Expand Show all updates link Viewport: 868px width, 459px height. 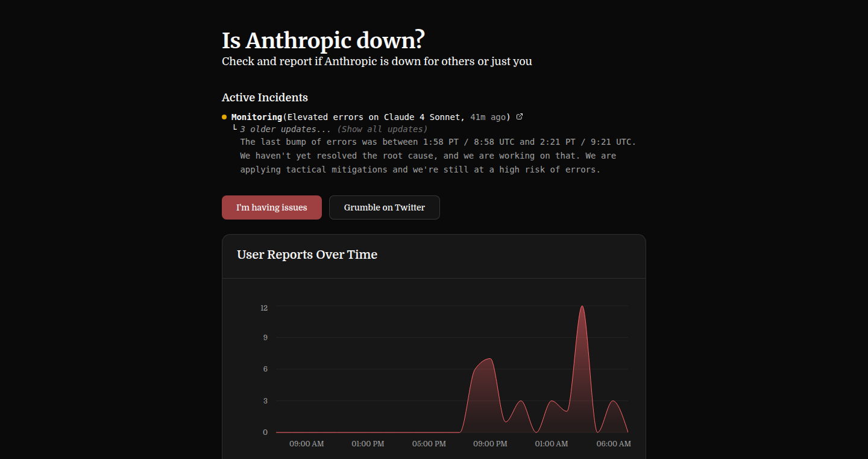(382, 129)
